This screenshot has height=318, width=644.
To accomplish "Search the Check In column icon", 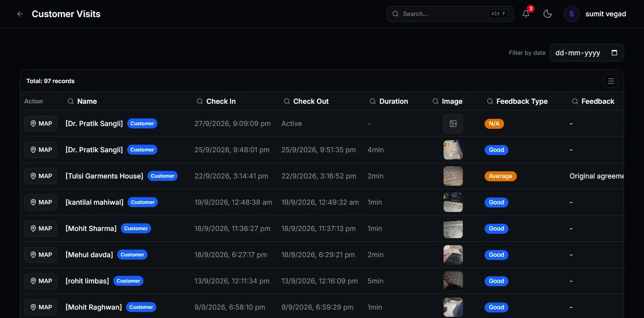I will [x=200, y=101].
